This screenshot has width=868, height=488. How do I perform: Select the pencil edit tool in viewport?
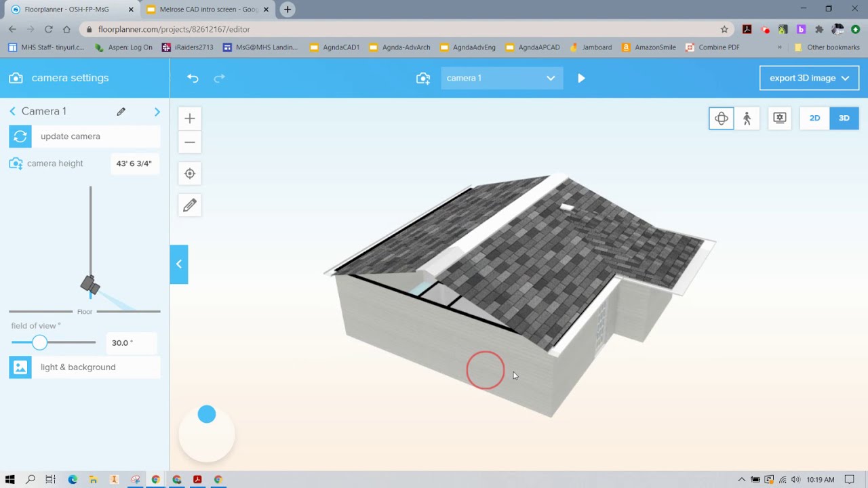tap(190, 205)
